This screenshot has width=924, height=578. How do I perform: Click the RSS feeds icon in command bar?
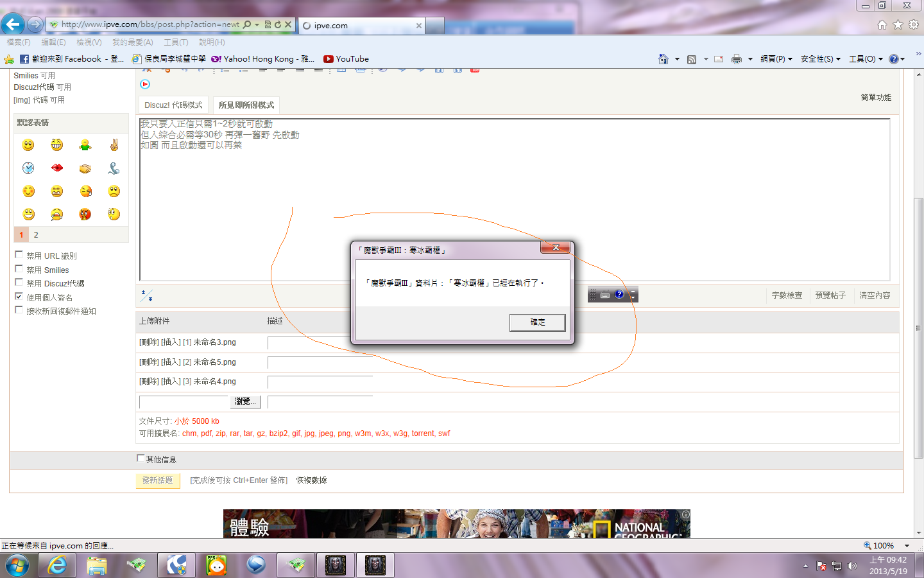(692, 59)
